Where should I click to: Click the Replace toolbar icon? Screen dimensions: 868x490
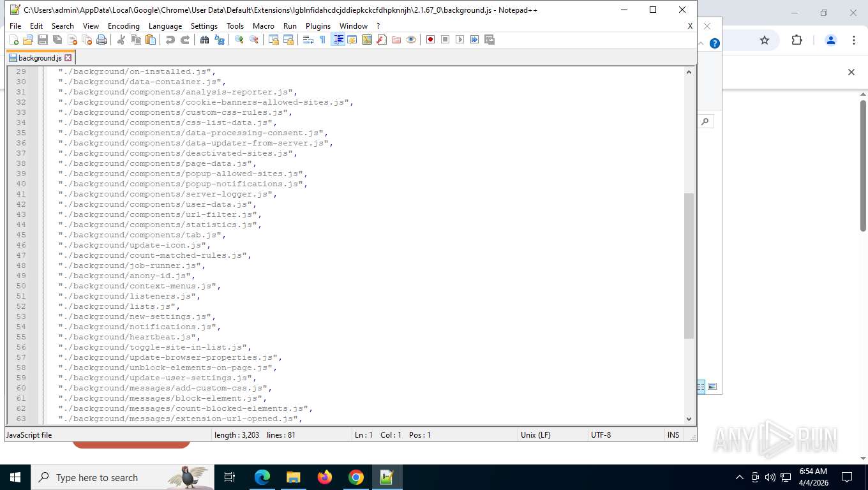(x=219, y=40)
